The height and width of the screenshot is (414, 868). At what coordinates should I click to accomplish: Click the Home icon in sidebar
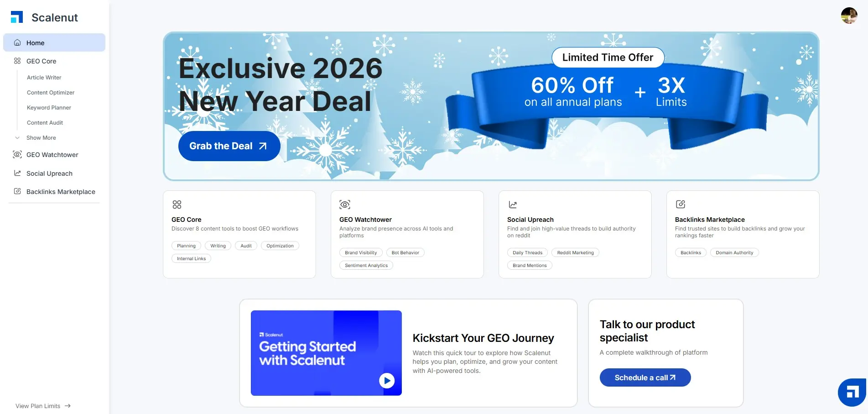click(x=17, y=42)
